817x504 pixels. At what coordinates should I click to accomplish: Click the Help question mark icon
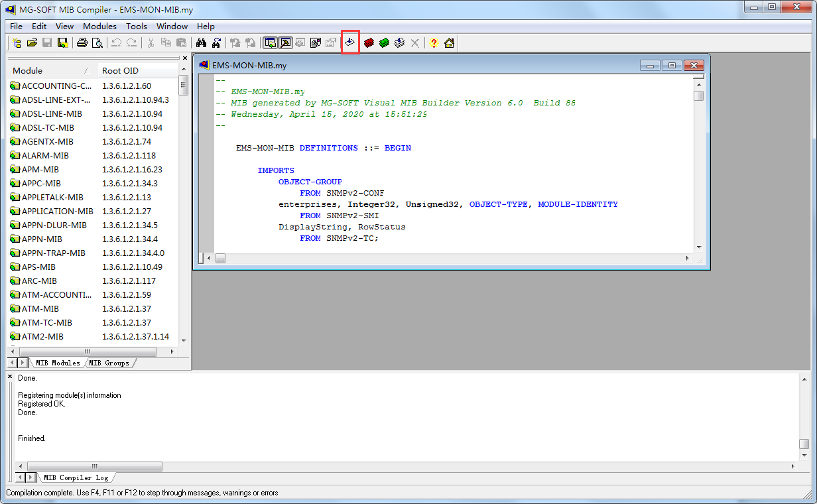433,42
